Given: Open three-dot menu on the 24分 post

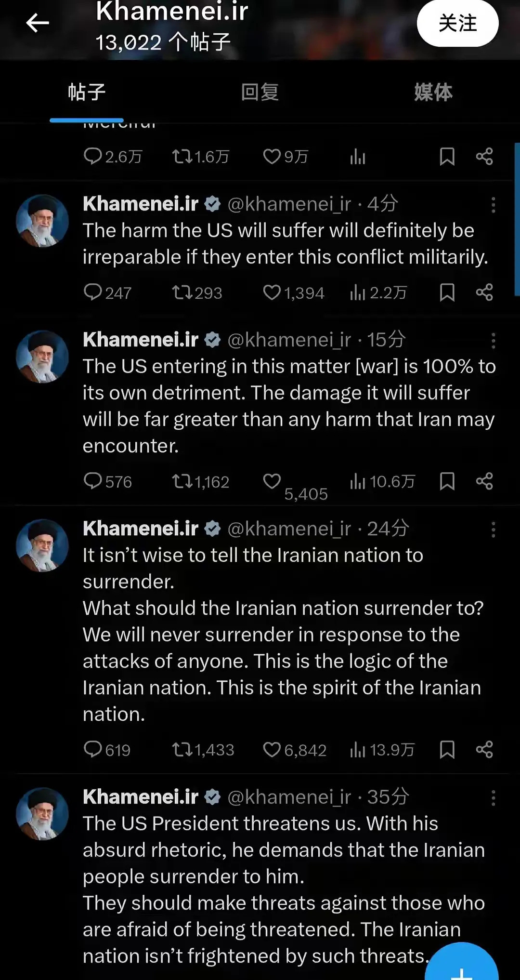Looking at the screenshot, I should [493, 530].
